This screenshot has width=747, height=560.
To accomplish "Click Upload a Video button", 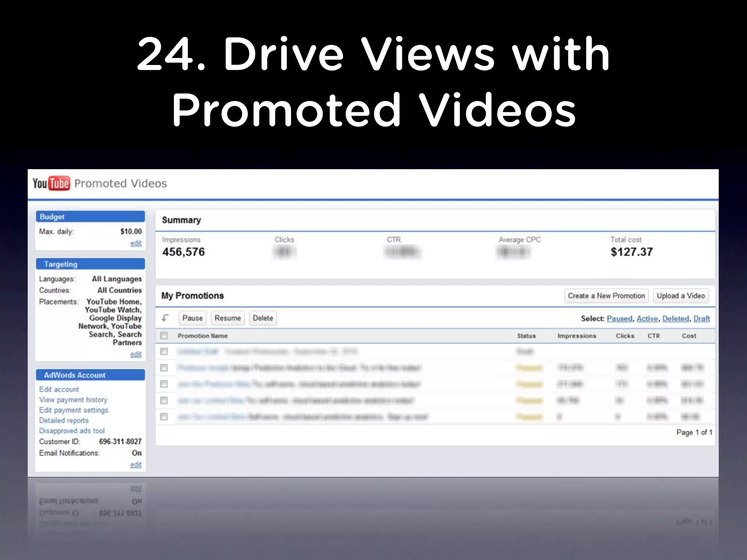I will [681, 296].
